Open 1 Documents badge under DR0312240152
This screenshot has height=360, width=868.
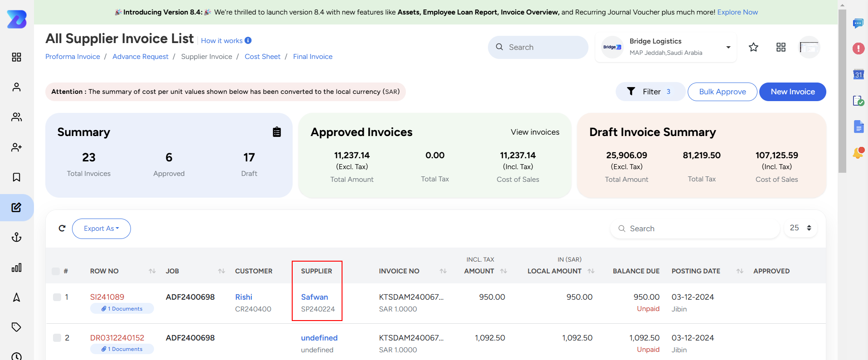(122, 349)
